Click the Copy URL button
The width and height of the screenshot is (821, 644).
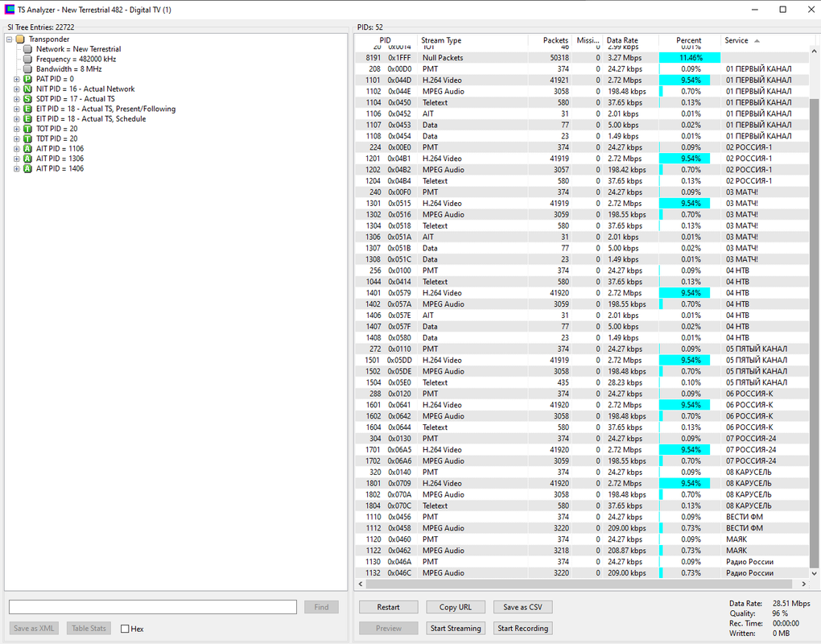tap(456, 607)
